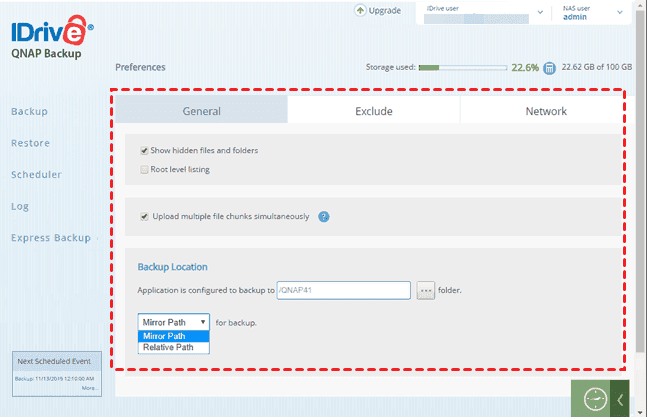Screen dimensions: 647x417
Task: Open the storage calculator icon
Action: coord(549,68)
